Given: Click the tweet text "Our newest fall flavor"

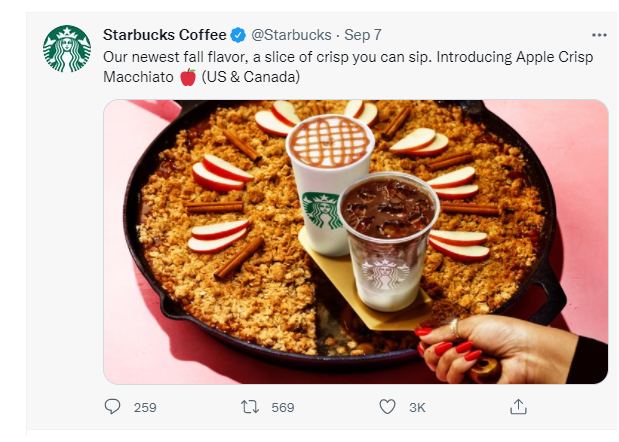Looking at the screenshot, I should [x=180, y=57].
